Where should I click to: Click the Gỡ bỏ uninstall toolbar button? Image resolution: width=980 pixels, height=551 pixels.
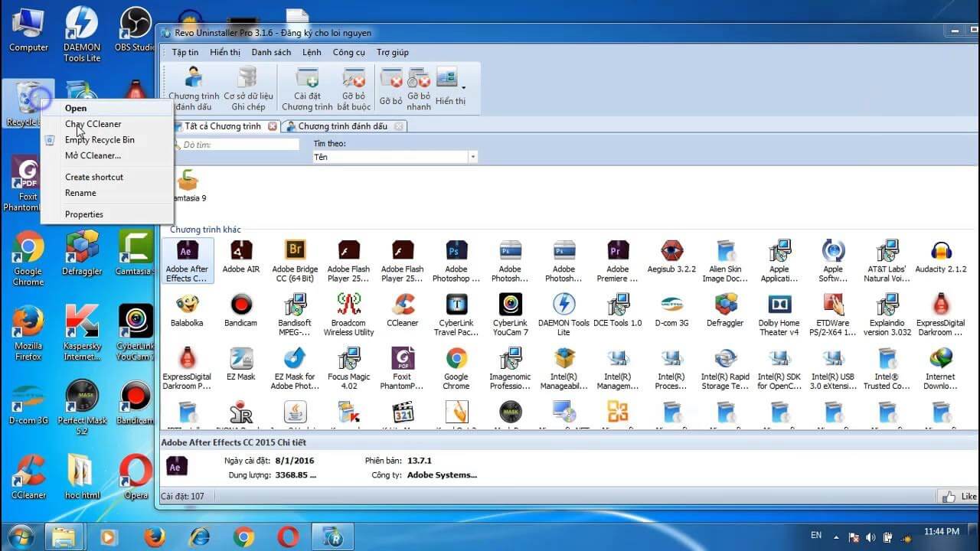click(391, 86)
